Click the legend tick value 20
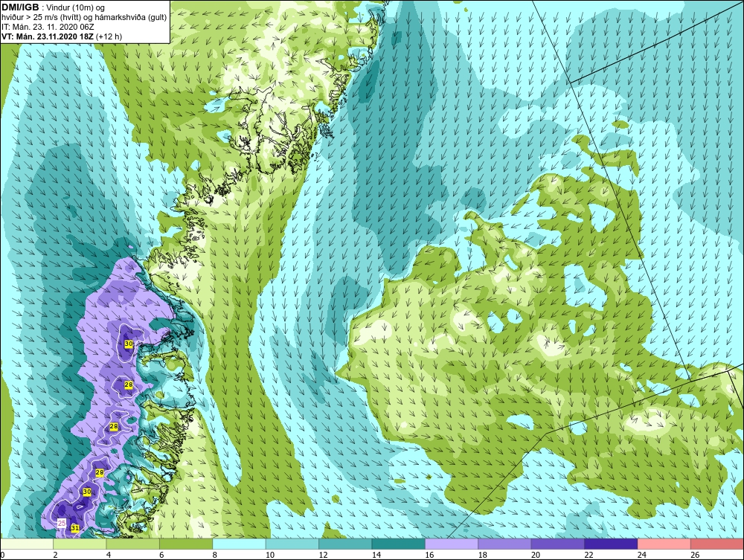The image size is (744, 560). [x=536, y=555]
